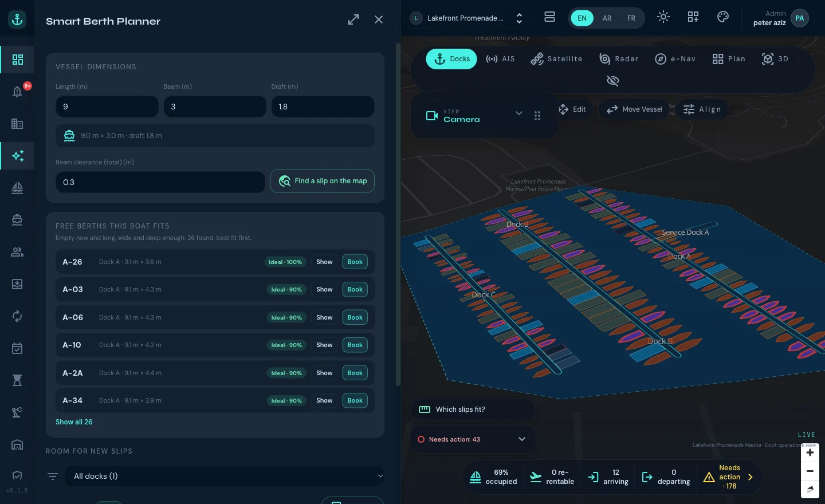825x504 pixels.
Task: Toggle the AIS map layer
Action: click(500, 59)
